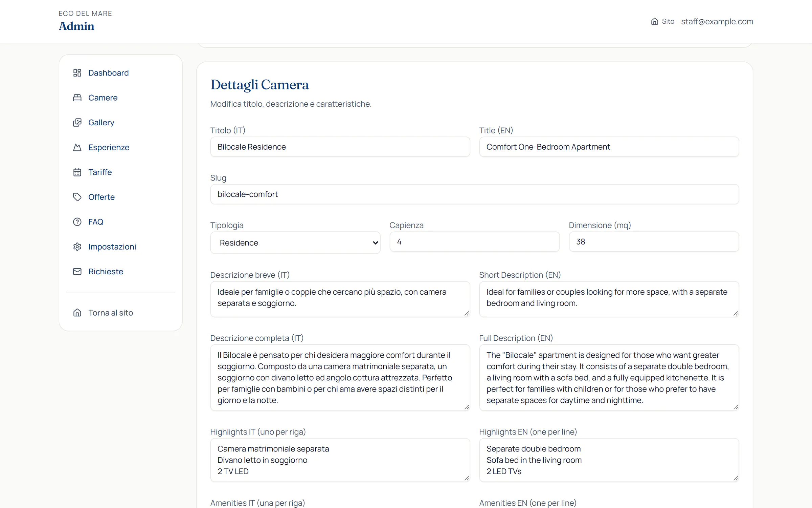Click the Highlights EN textarea
The width and height of the screenshot is (812, 508).
[x=609, y=460]
